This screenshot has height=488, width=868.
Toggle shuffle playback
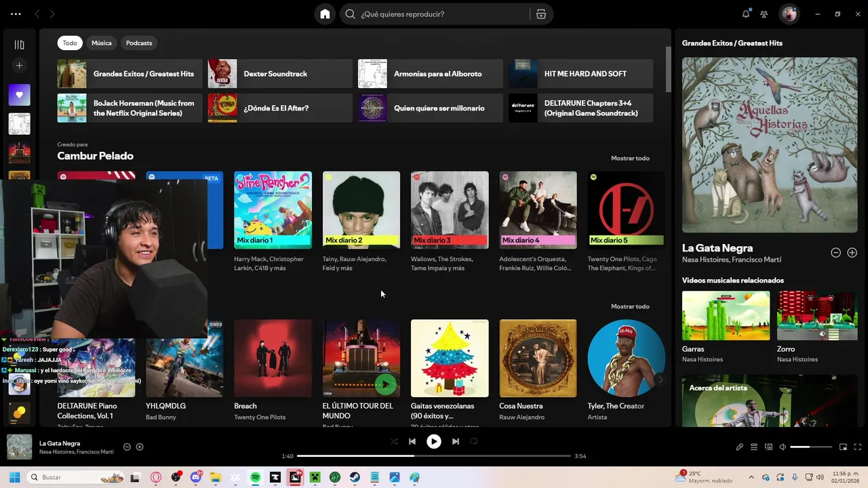[x=394, y=441]
